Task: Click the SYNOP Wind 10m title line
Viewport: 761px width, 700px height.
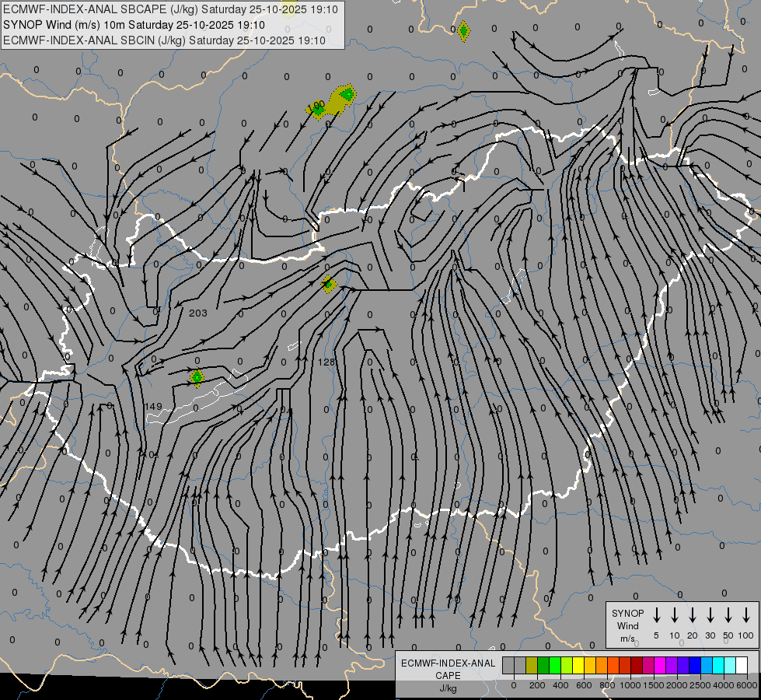Action: click(x=134, y=25)
